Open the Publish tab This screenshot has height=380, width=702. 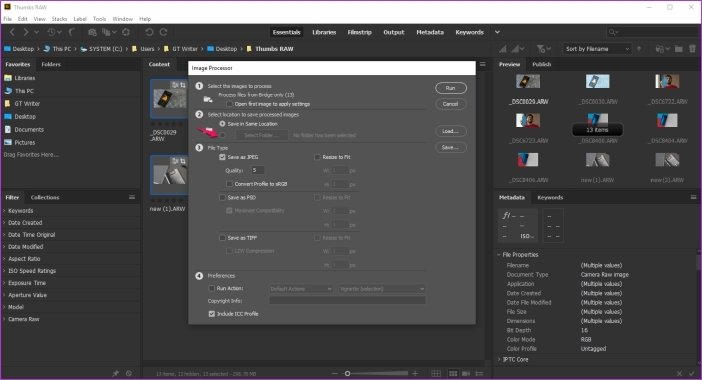pos(542,64)
